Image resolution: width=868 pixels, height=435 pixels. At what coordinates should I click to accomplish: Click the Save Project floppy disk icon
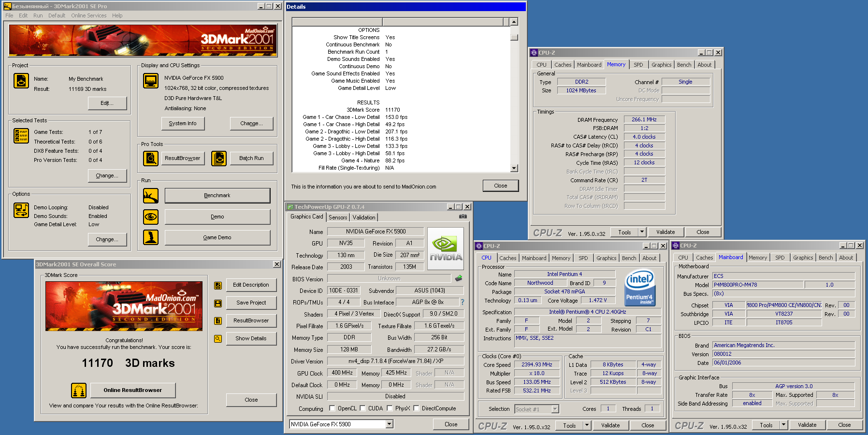218,303
